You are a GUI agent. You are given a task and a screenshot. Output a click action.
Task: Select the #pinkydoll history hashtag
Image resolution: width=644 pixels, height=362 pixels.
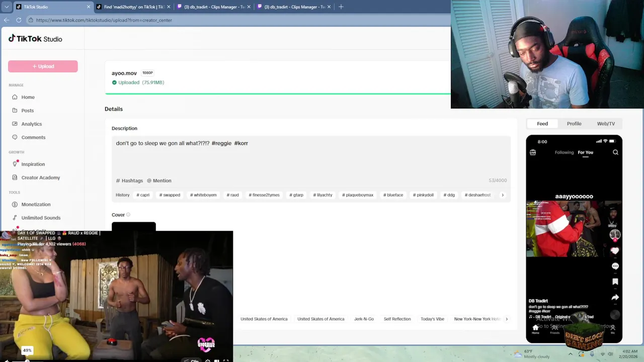point(423,195)
